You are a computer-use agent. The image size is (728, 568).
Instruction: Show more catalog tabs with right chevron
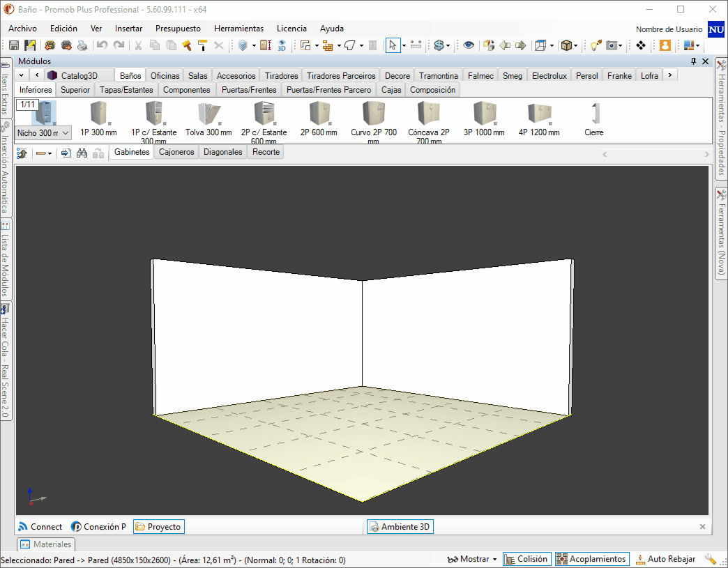pos(670,75)
